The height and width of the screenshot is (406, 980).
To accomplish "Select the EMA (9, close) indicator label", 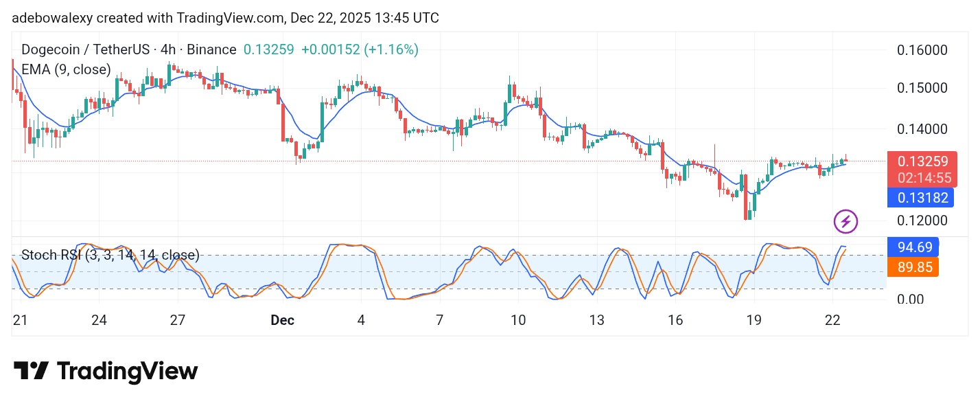I will coord(66,69).
